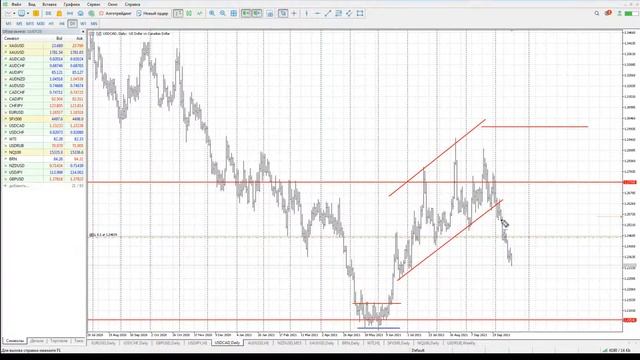This screenshot has width=640, height=360.
Task: Open the yellow lock-shaped toolbar icon
Action: [59, 13]
